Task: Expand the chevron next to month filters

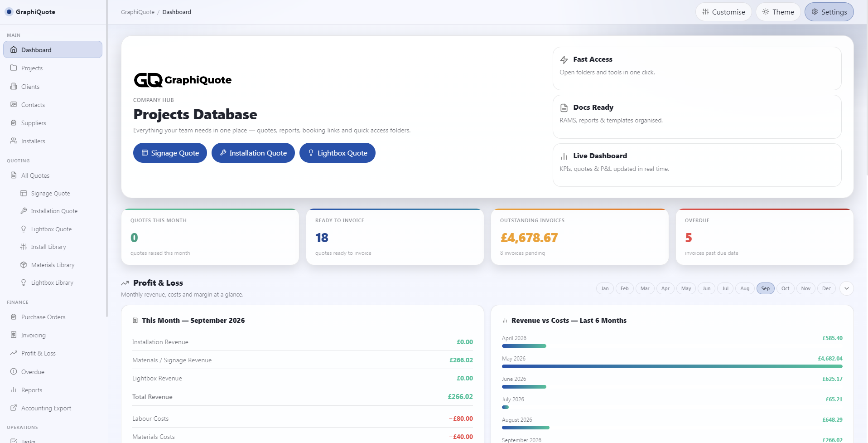Action: 846,288
